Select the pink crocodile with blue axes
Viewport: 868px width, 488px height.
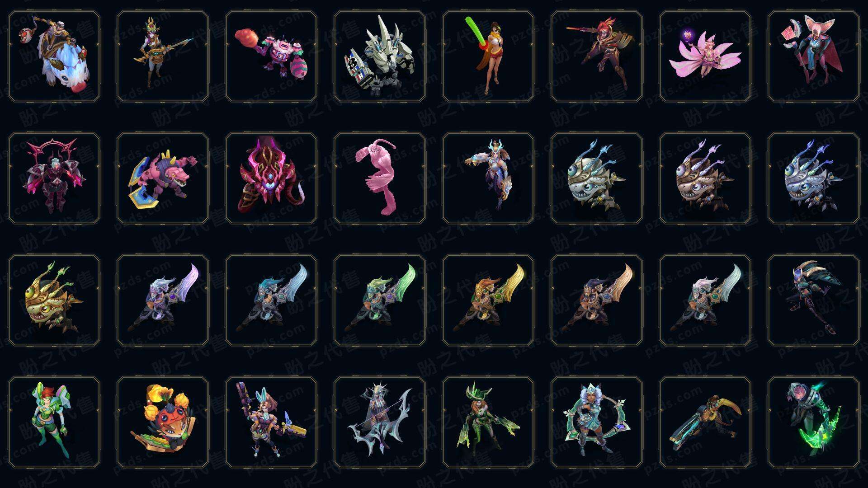tap(163, 178)
